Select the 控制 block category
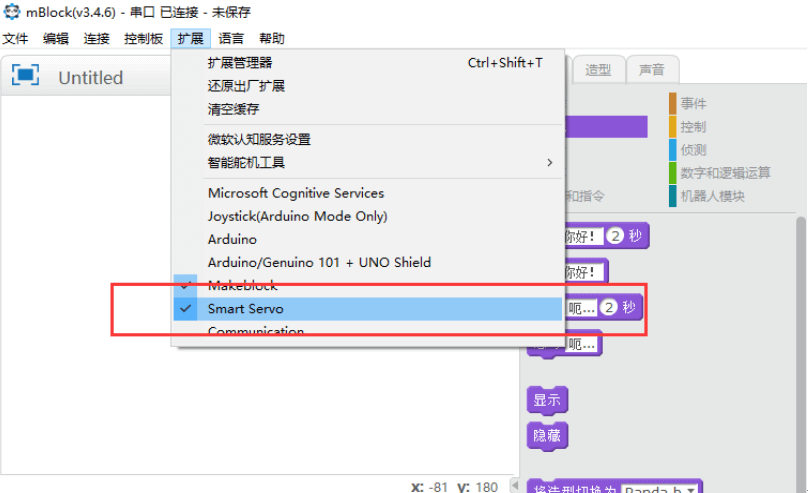 [693, 127]
